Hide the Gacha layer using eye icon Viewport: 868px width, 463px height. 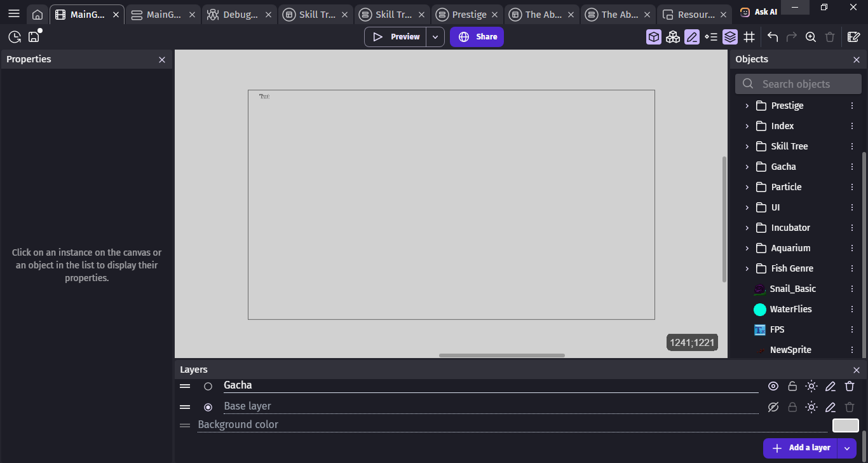pos(773,386)
